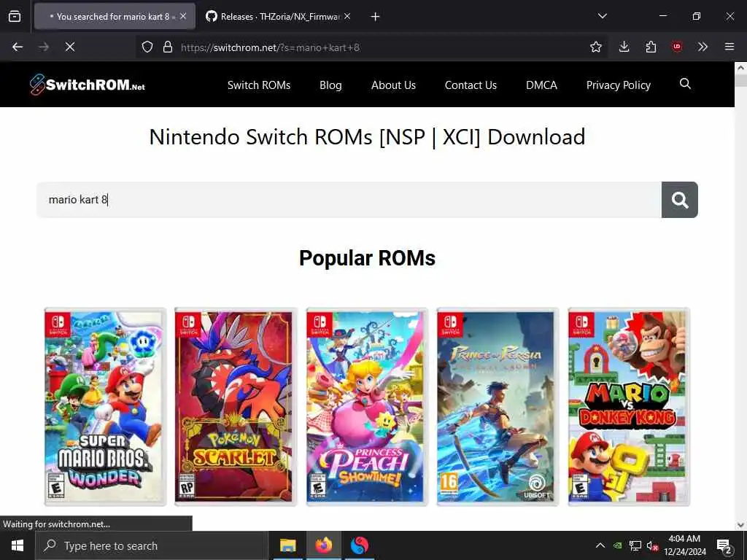Viewport: 747px width, 560px height.
Task: Submit search with the magnifier button
Action: coord(680,200)
